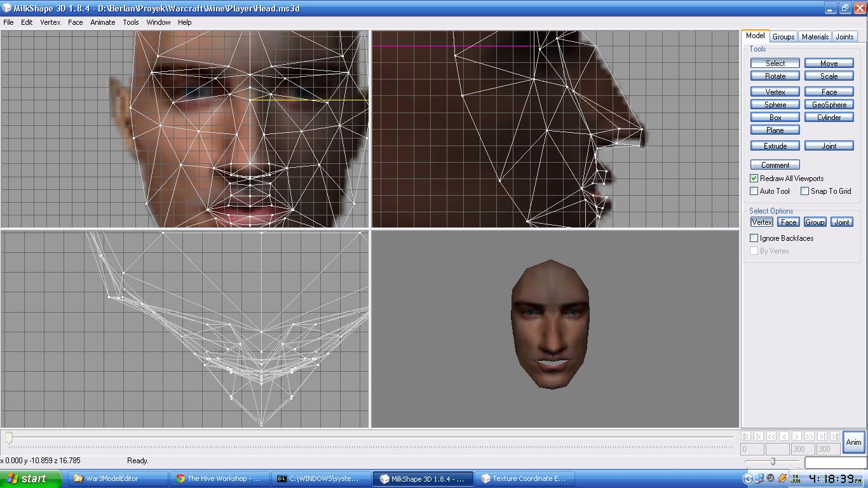
Task: Select the Box primitive tool
Action: 775,117
